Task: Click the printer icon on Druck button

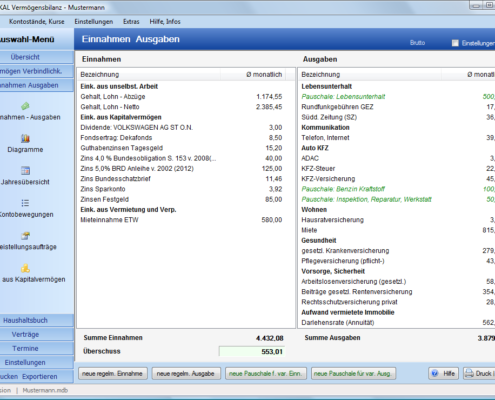Action: (469, 373)
